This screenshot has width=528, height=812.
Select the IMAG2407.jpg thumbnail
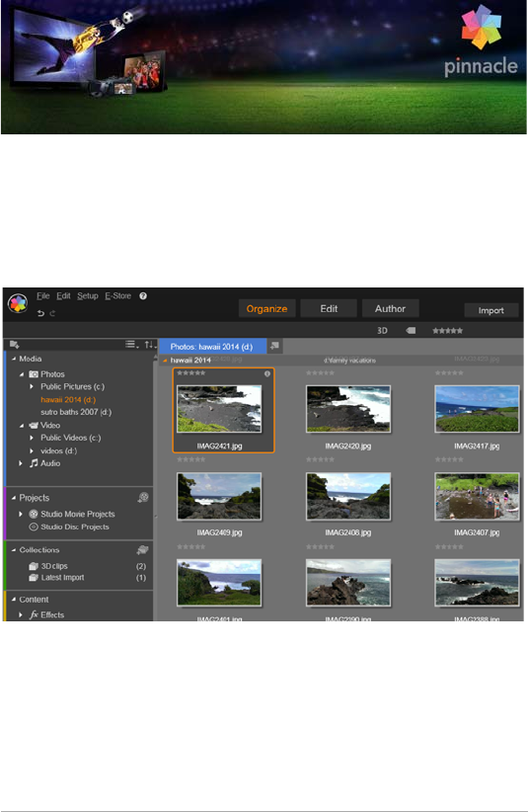(477, 496)
